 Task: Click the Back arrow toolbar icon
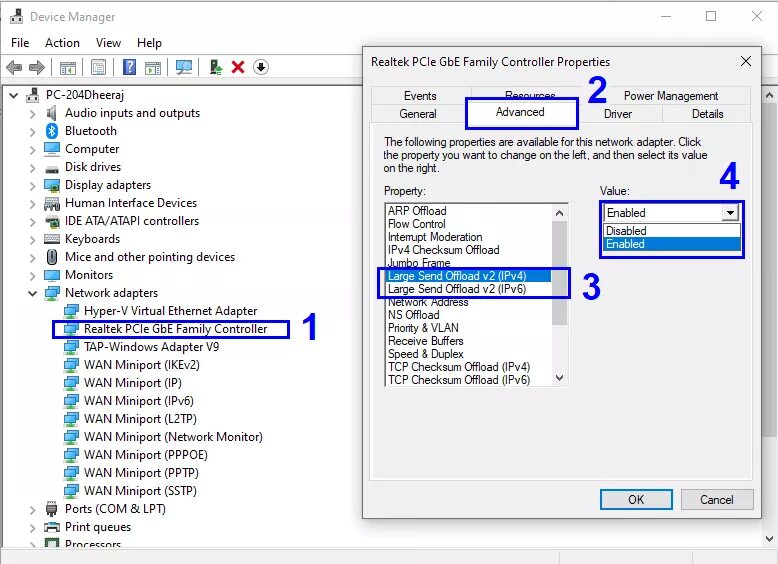(14, 67)
